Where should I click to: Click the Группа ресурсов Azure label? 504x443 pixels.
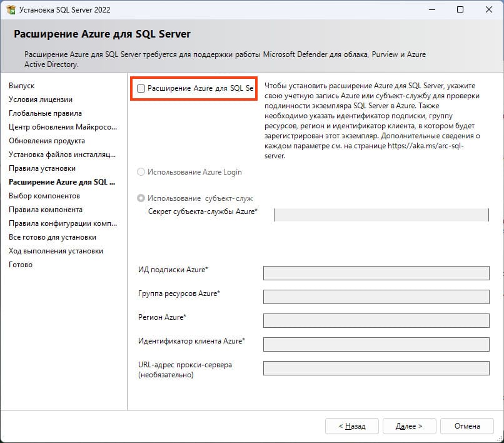tap(179, 293)
